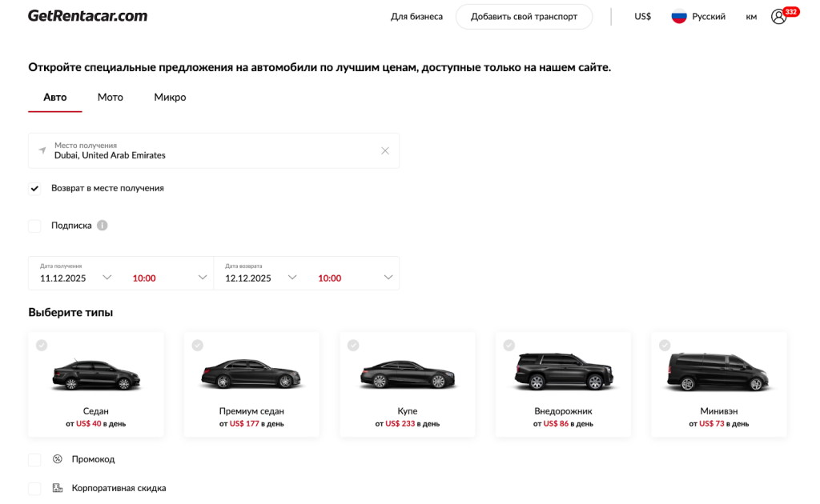
Task: Click the GetRentacar.com logo
Action: click(x=87, y=15)
